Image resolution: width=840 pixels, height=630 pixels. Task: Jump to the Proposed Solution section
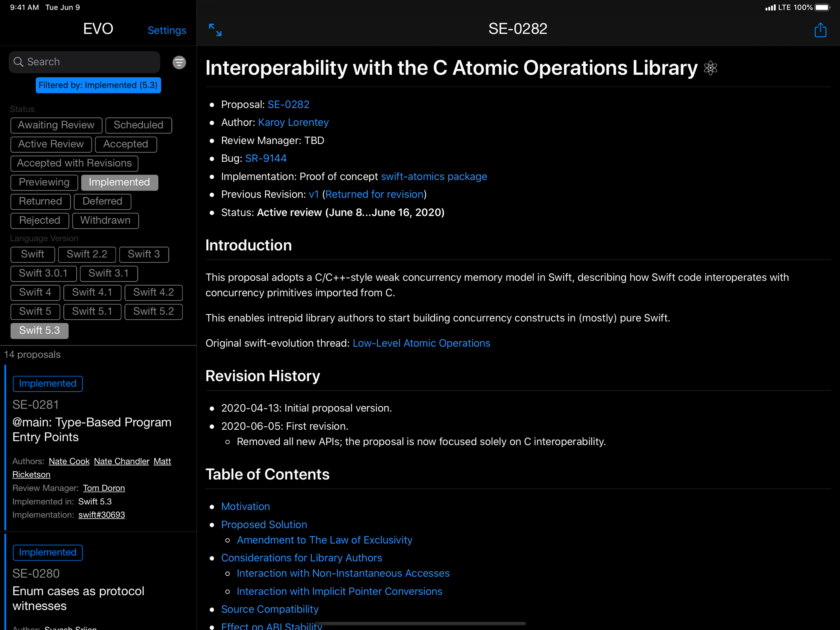[264, 525]
